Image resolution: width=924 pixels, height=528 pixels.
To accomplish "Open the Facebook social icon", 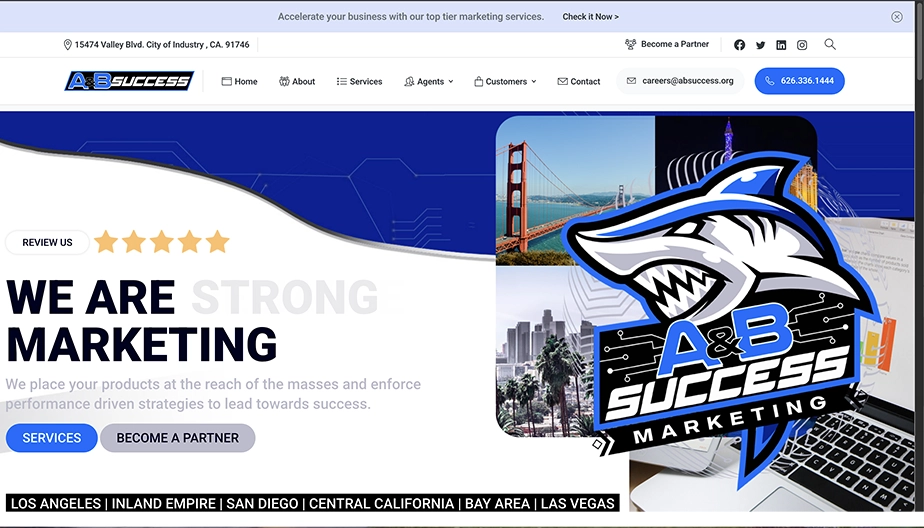I will click(739, 45).
